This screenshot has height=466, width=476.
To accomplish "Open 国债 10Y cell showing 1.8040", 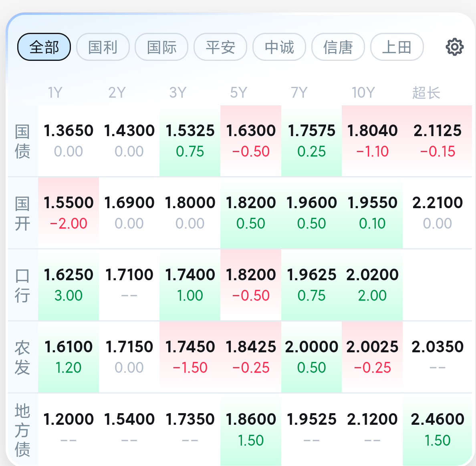I will (372, 141).
